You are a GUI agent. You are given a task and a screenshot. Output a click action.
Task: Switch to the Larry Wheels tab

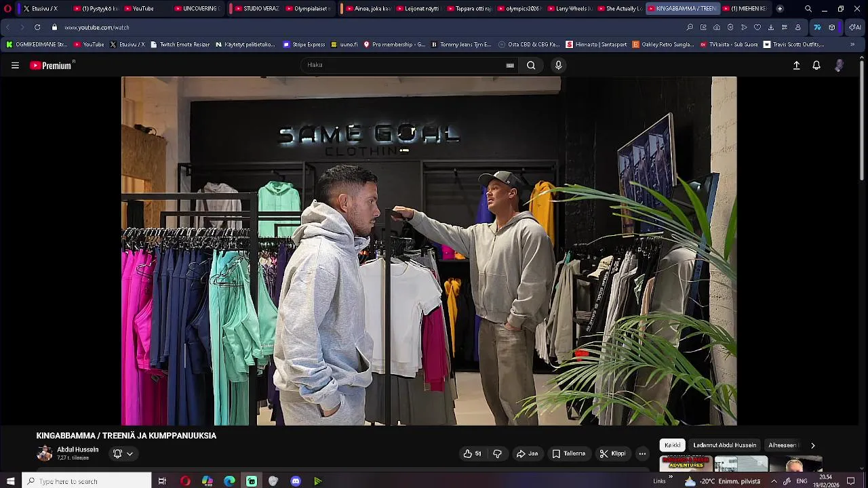coord(568,9)
